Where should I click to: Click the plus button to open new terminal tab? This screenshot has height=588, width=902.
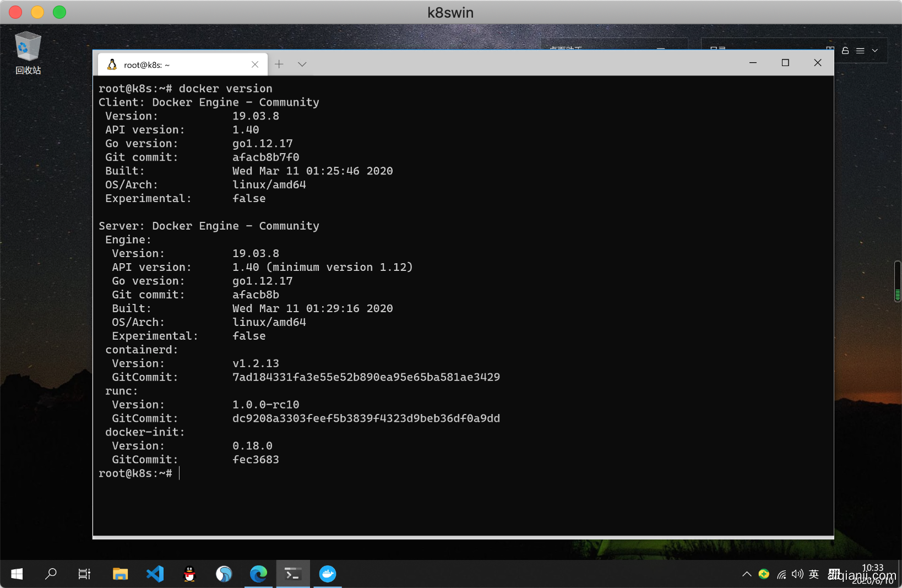[x=279, y=64]
